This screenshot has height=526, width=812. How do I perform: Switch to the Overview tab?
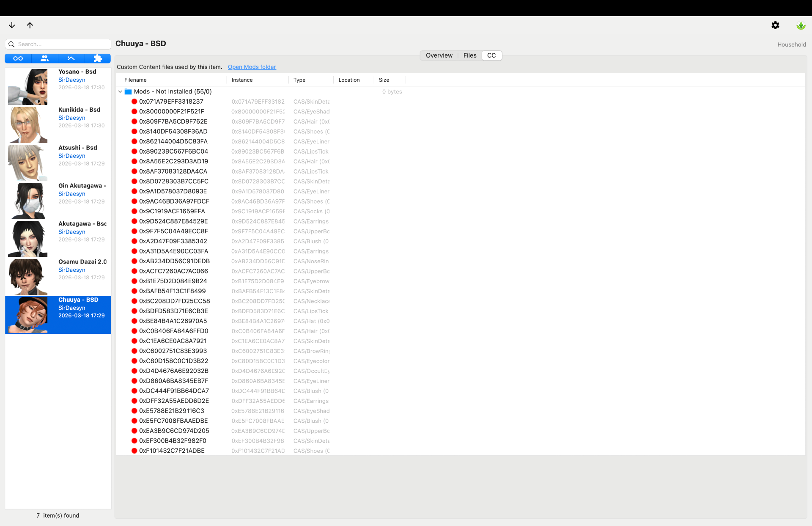[x=439, y=55]
